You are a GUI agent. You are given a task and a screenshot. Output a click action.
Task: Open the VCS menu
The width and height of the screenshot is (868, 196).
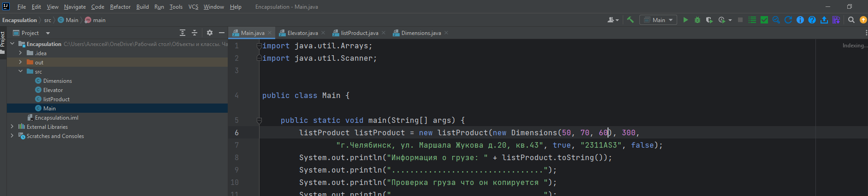[x=193, y=7]
